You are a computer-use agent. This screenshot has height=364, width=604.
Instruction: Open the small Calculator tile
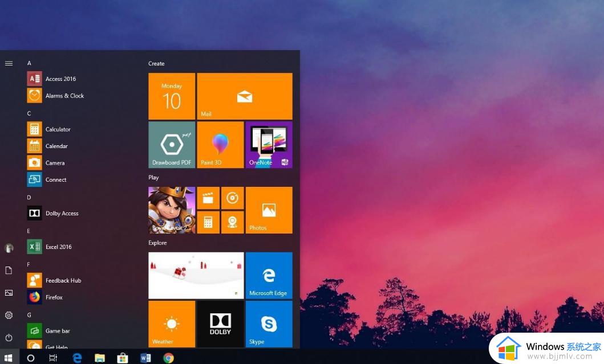(x=208, y=222)
